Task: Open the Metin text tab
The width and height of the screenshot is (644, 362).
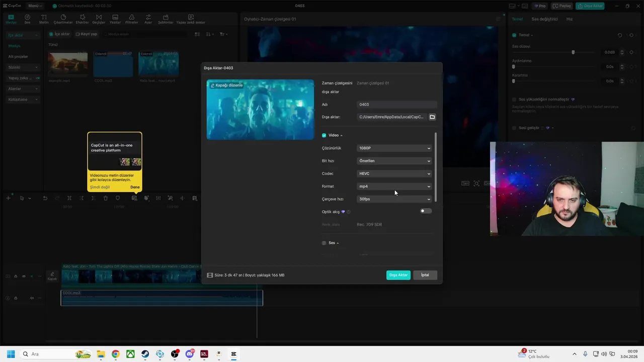Action: pyautogui.click(x=44, y=19)
